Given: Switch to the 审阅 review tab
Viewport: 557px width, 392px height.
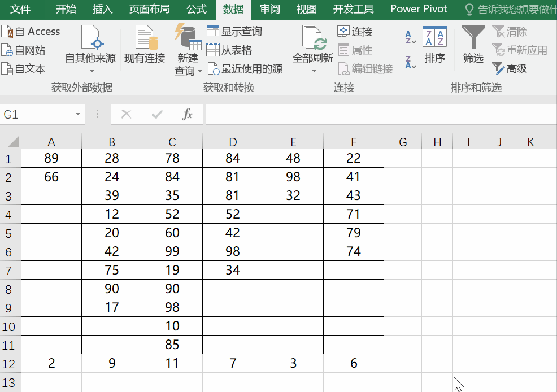Looking at the screenshot, I should (x=270, y=9).
